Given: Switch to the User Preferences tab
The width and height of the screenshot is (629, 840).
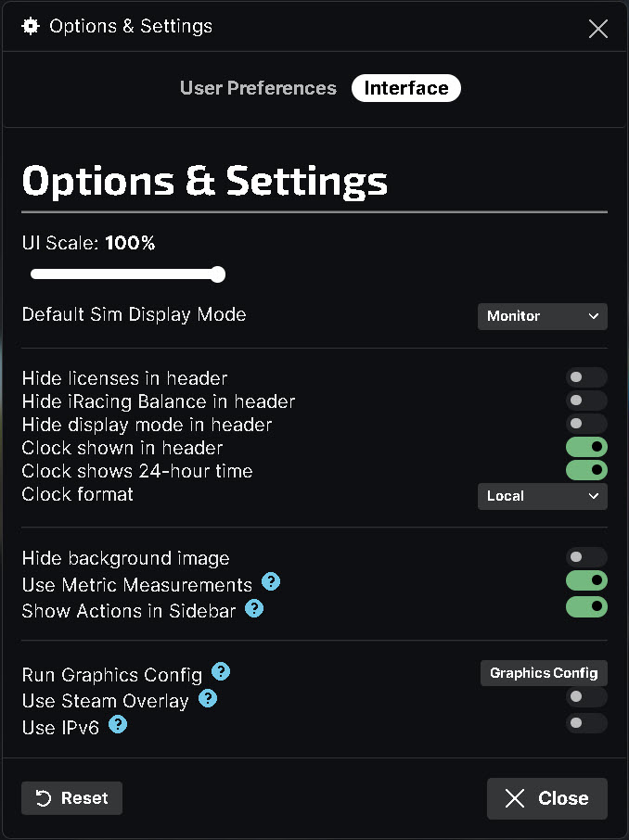Looking at the screenshot, I should point(258,88).
